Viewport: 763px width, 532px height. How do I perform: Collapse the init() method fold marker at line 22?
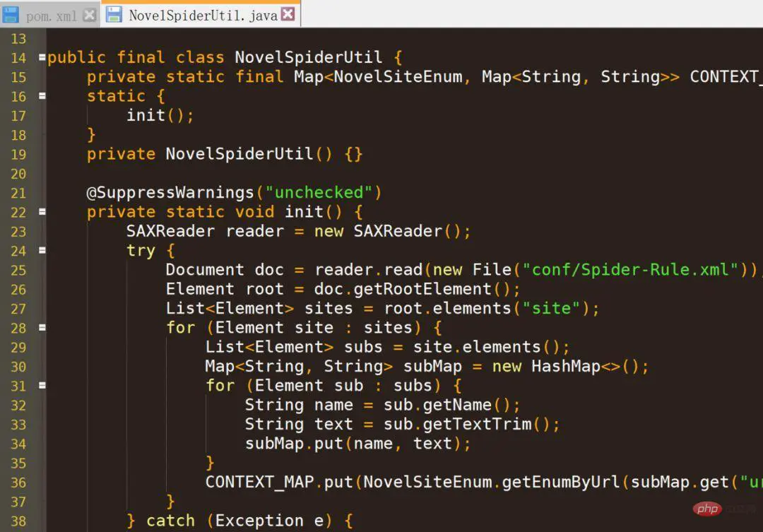[41, 212]
